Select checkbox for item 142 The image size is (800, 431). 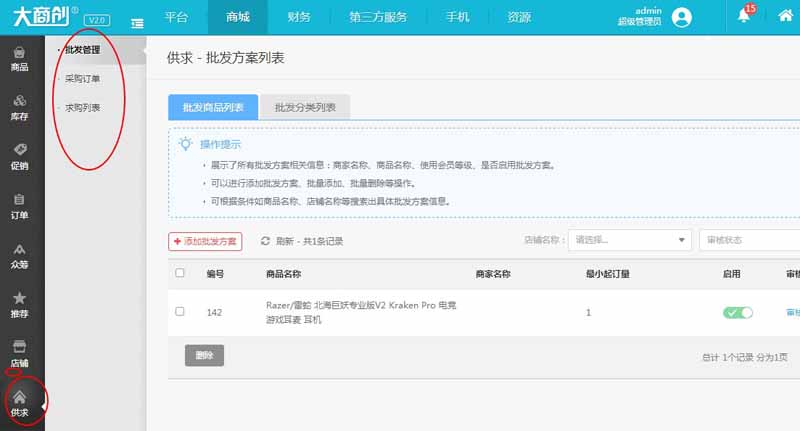point(180,312)
